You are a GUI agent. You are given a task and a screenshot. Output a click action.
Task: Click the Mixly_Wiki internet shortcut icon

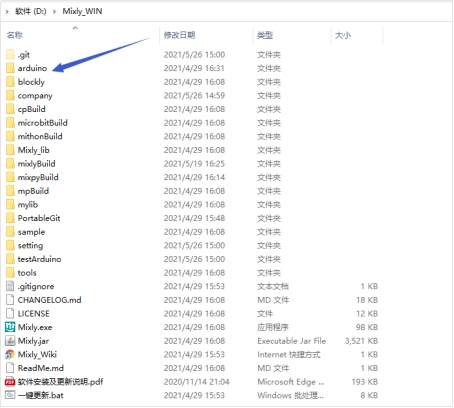(x=10, y=354)
